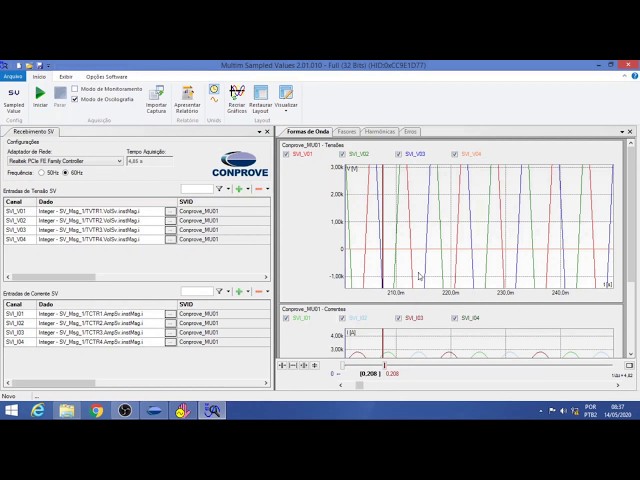Click the browse button for SVI_V03 row
This screenshot has height=480, width=640.
[x=171, y=230]
